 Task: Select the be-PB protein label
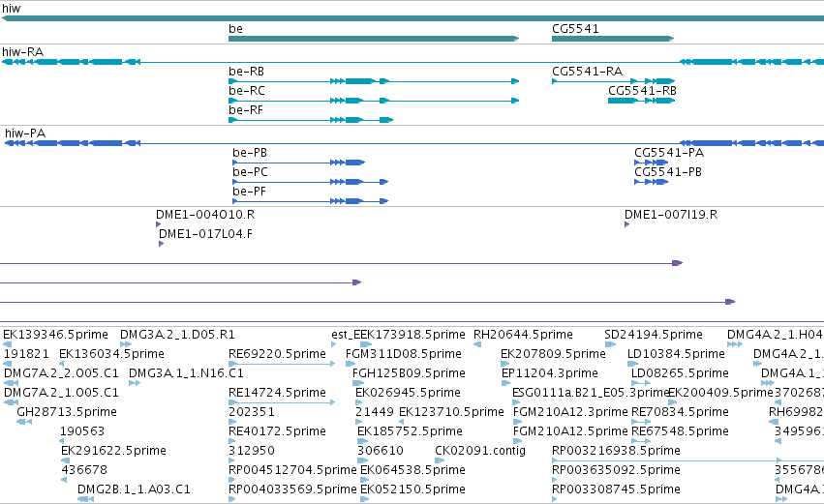(250, 153)
